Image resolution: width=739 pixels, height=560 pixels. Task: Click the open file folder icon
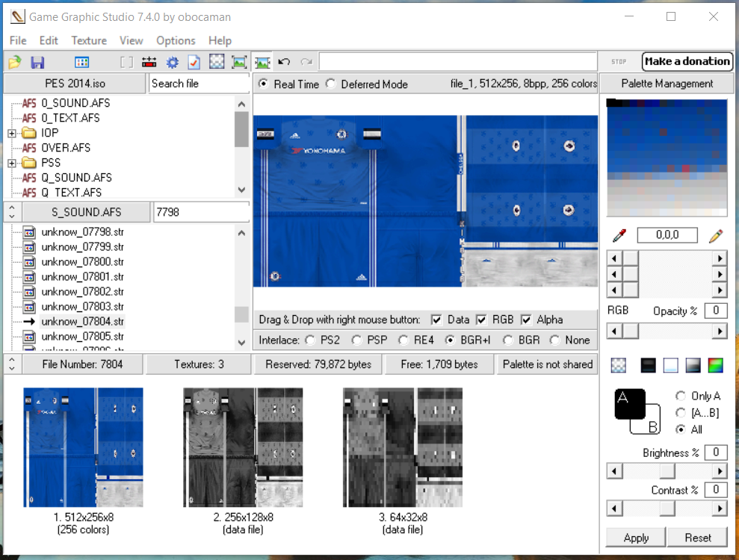coord(15,62)
